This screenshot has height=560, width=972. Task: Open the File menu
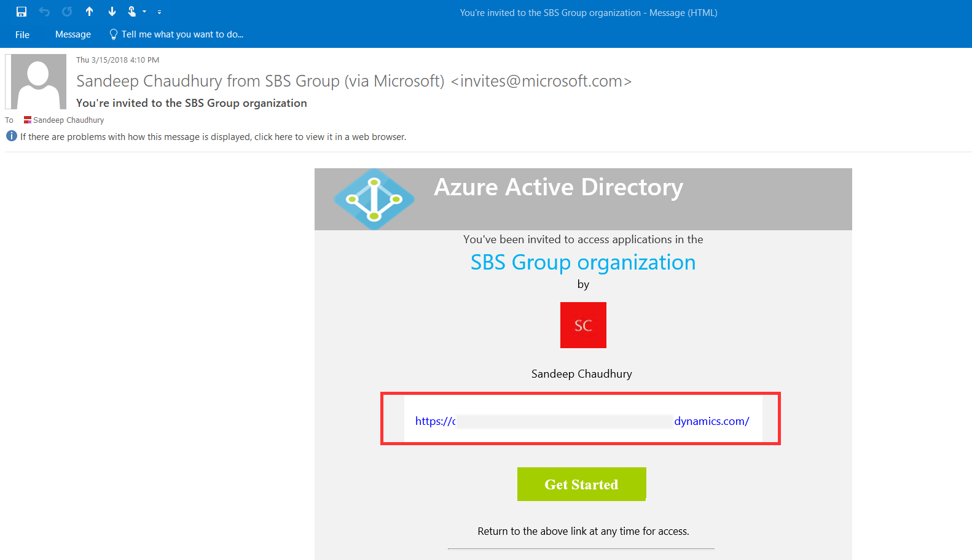click(22, 34)
